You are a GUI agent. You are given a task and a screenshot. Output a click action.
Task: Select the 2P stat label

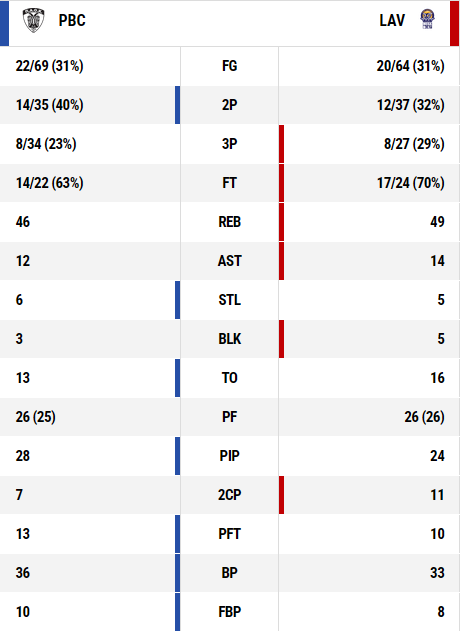click(229, 105)
